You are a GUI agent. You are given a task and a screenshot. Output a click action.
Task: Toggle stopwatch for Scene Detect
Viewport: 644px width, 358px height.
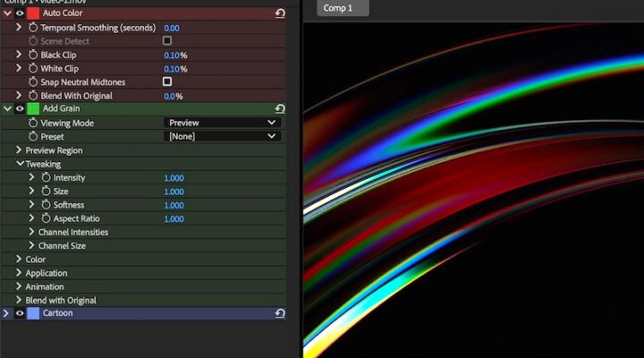33,41
